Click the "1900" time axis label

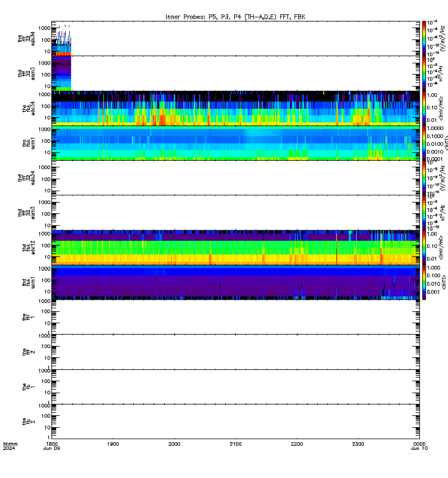coord(113,444)
